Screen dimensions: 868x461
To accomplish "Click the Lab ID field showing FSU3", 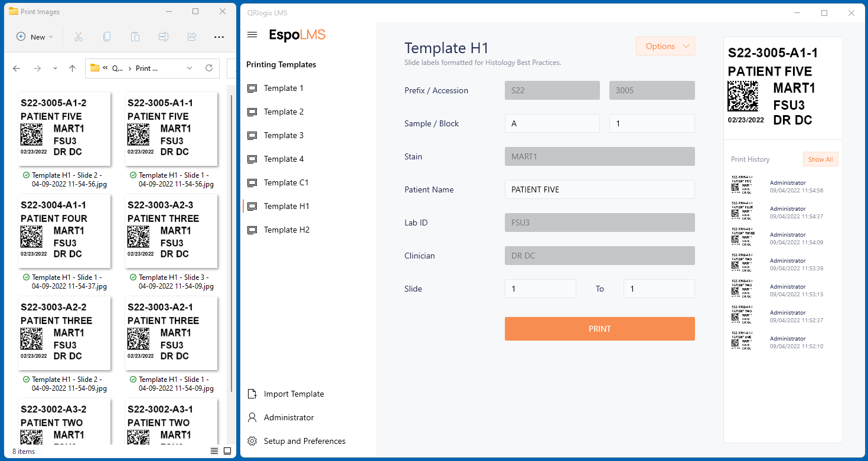I will 600,223.
